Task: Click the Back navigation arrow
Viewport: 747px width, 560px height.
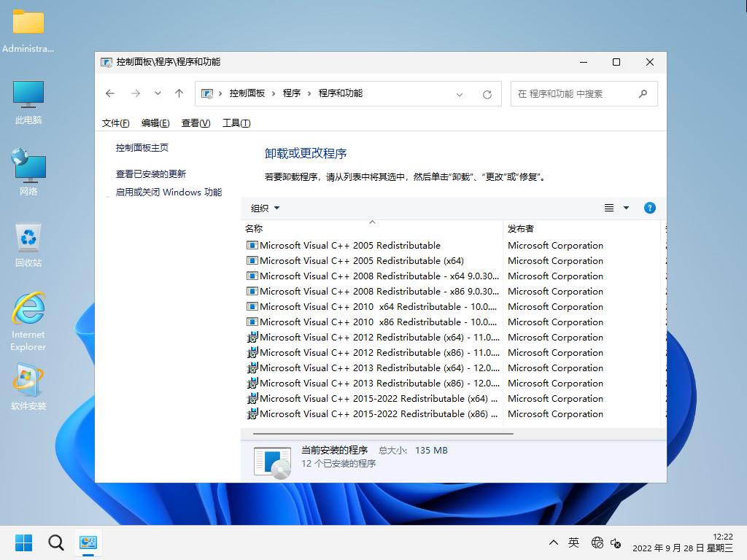Action: [x=110, y=93]
